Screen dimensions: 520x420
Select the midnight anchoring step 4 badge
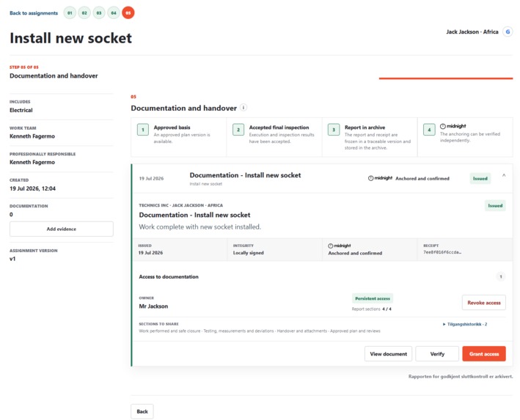tap(429, 130)
